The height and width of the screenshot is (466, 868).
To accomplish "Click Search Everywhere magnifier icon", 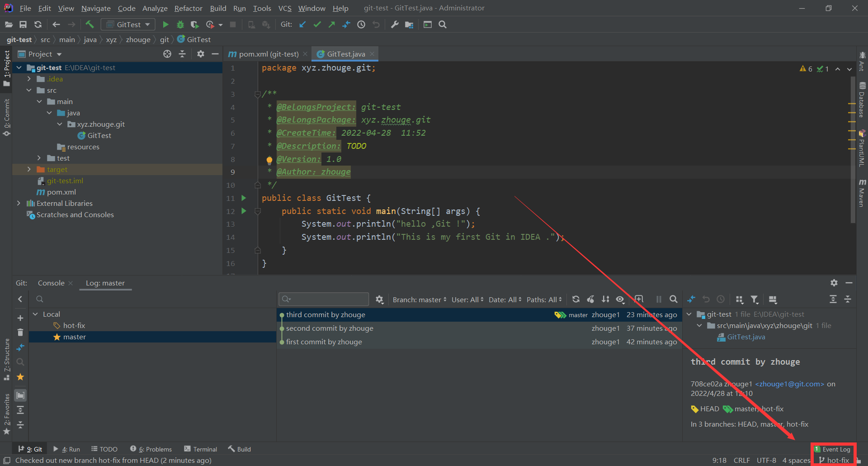I will (443, 24).
